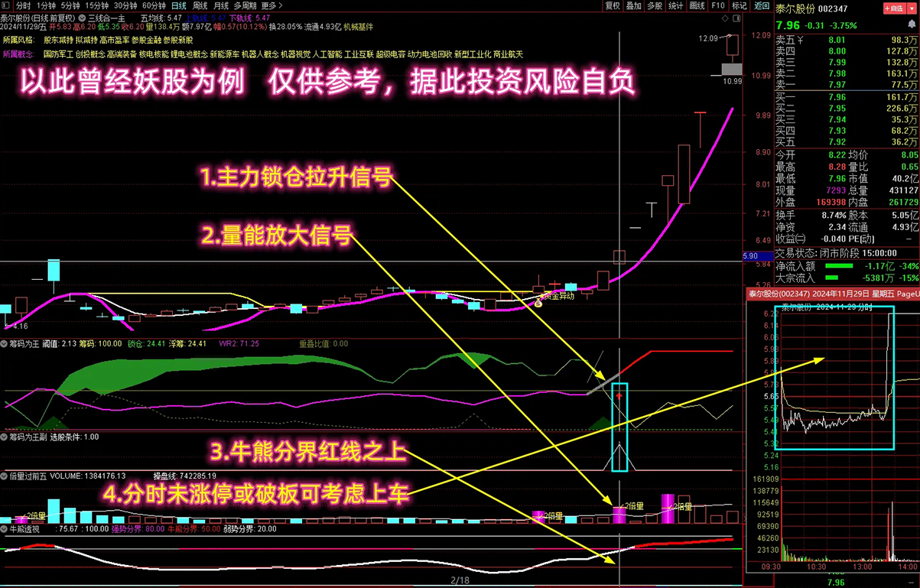Open the F10 company info page
This screenshot has height=588, width=920.
[x=718, y=5]
